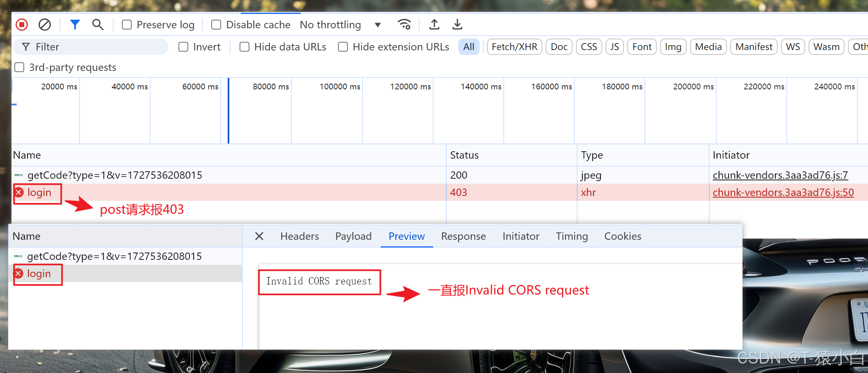Switch to the Response tab
Viewport: 868px width, 373px height.
tap(463, 236)
